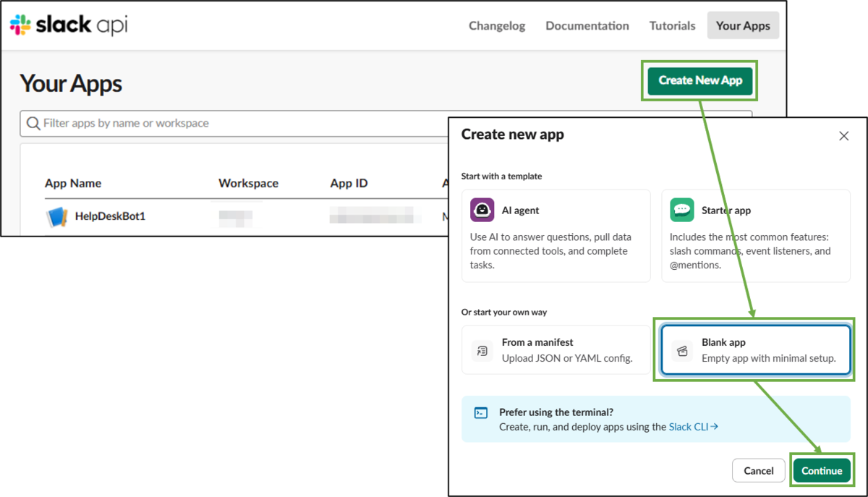Select the Blank app option
This screenshot has height=497, width=868.
(x=755, y=349)
